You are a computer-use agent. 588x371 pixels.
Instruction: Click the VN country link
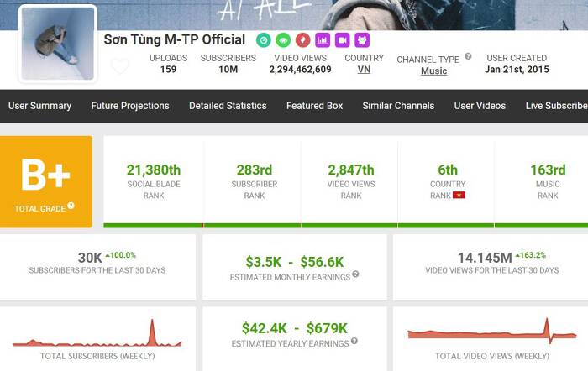pos(364,70)
